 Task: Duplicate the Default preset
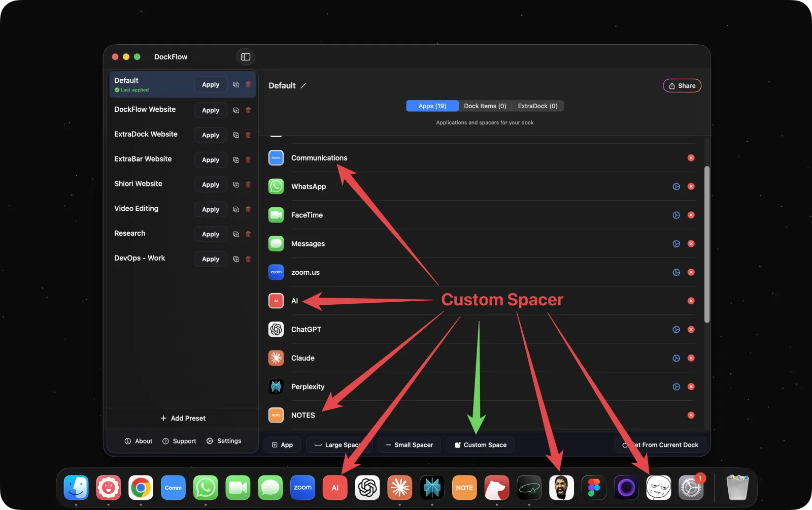[x=236, y=84]
